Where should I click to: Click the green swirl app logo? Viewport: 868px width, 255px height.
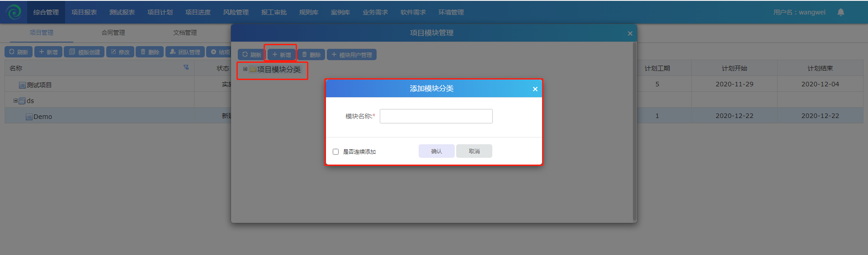(x=14, y=12)
